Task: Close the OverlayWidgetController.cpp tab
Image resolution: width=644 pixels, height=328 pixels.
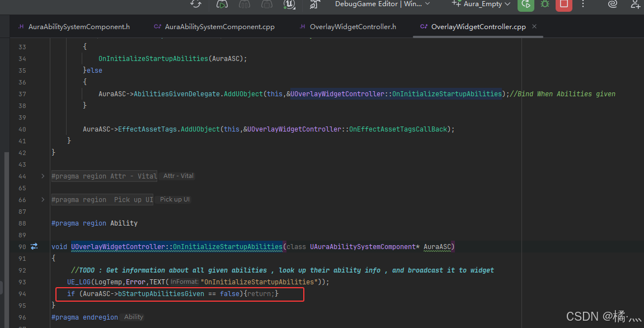Action: tap(534, 26)
